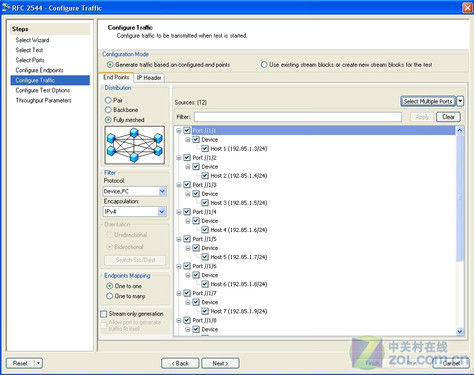This screenshot has width=474, height=375.
Task: Collapse the Port //1/3 tree node
Action: (179, 185)
